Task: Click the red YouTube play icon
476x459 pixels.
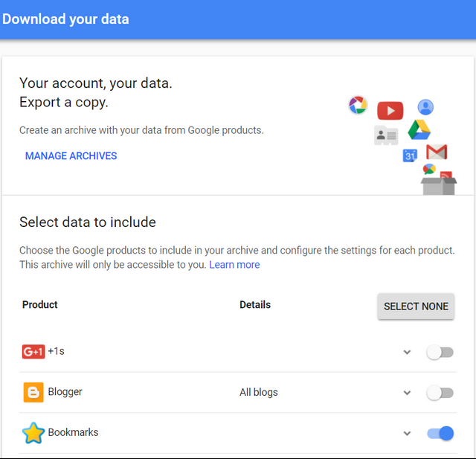Action: [x=390, y=111]
